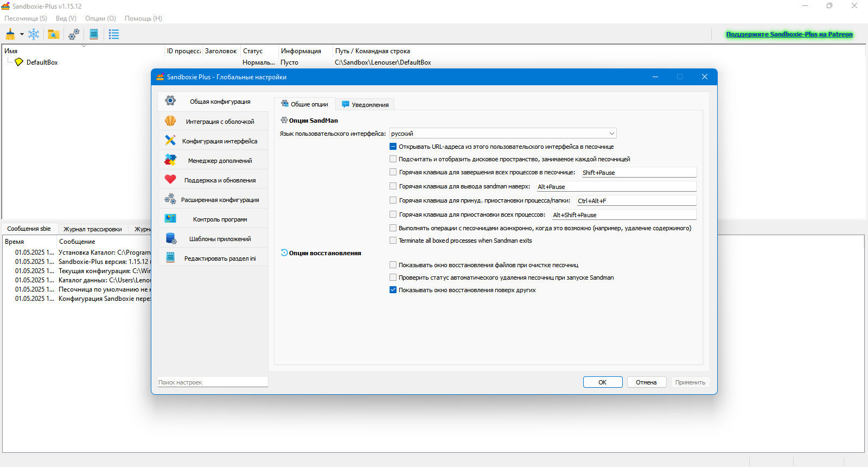Check Выполнять операции с песочницами асинхронно

click(x=393, y=228)
